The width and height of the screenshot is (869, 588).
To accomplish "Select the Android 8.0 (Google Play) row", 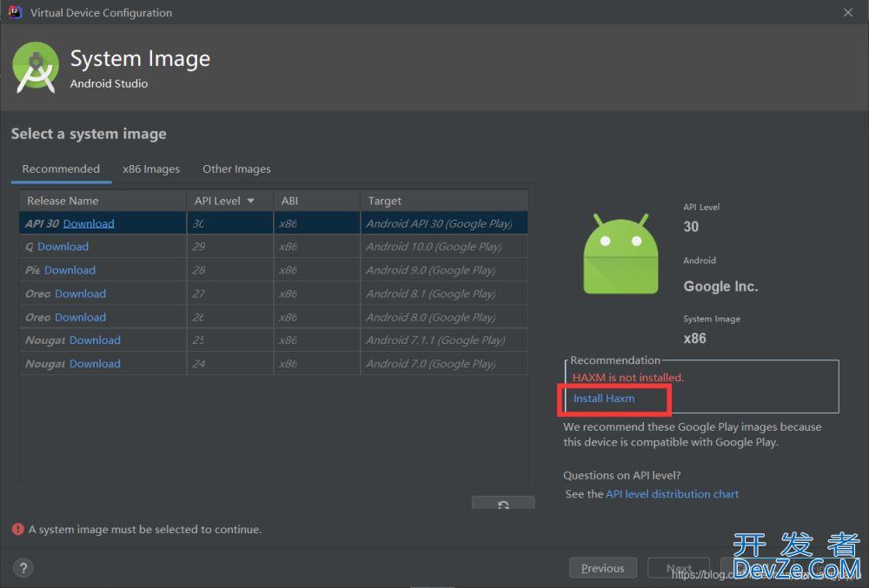I will point(274,317).
